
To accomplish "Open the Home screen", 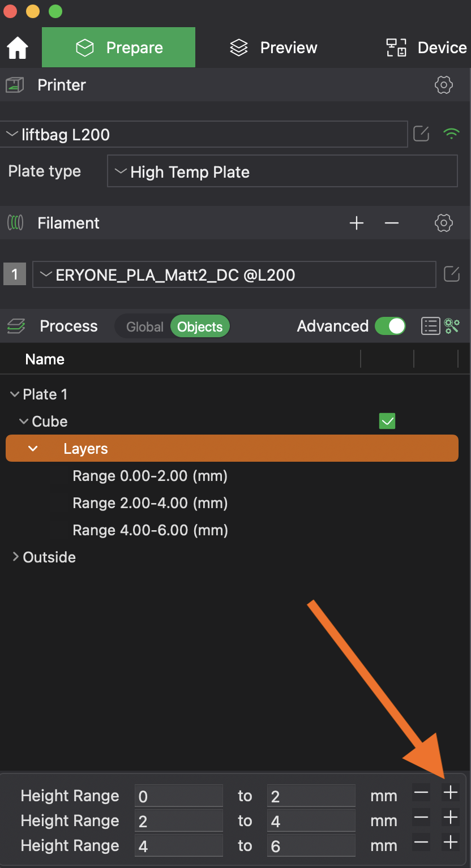I will (18, 48).
